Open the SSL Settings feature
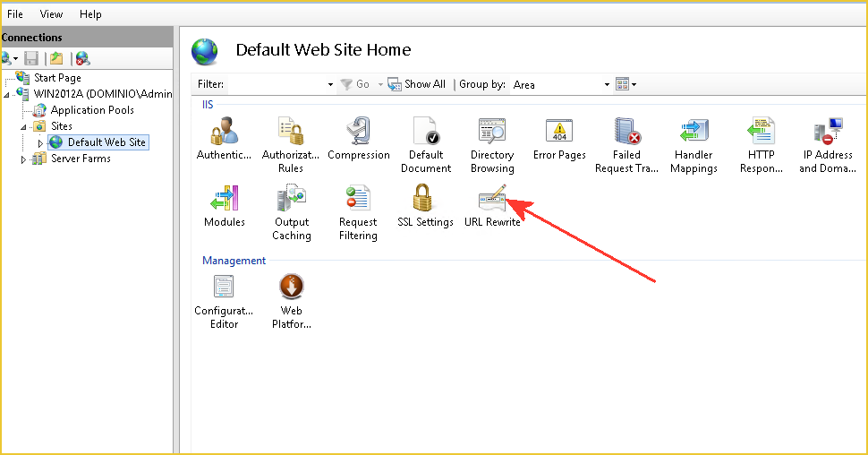Viewport: 868px width, 455px height. (425, 206)
